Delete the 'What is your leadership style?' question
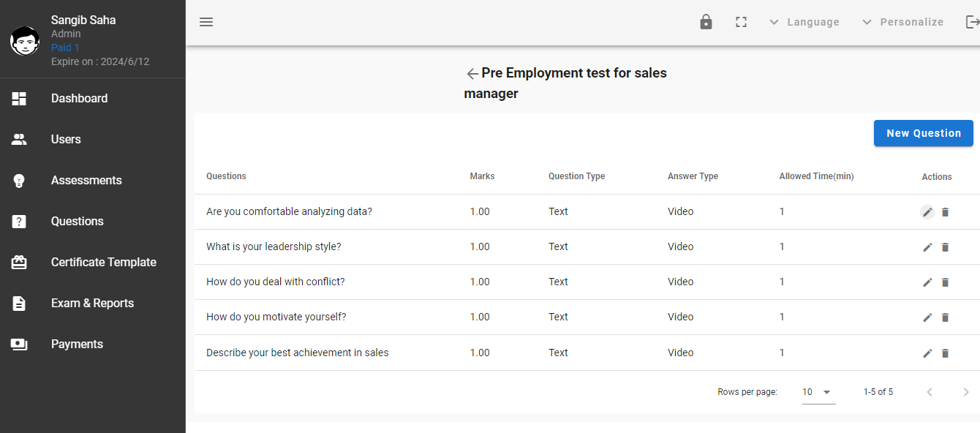The image size is (980, 433). click(945, 247)
